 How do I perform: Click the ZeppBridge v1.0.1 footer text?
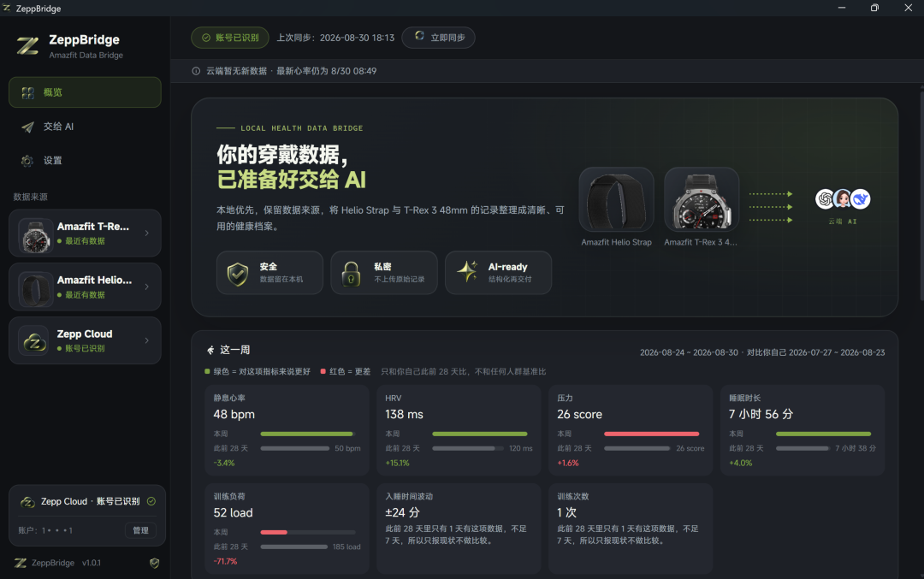click(x=66, y=563)
